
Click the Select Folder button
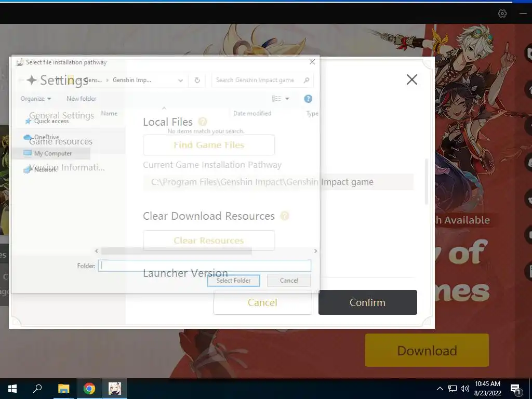click(x=233, y=281)
